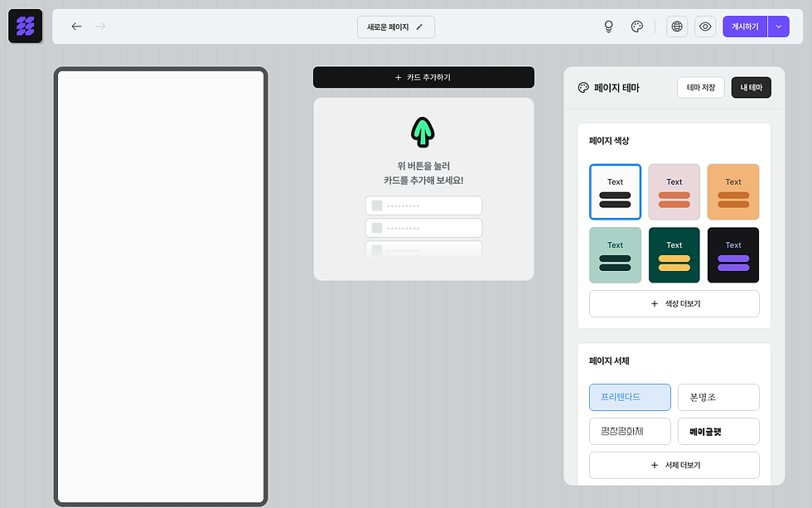Go back with the left arrow
This screenshot has width=812, height=508.
click(76, 27)
